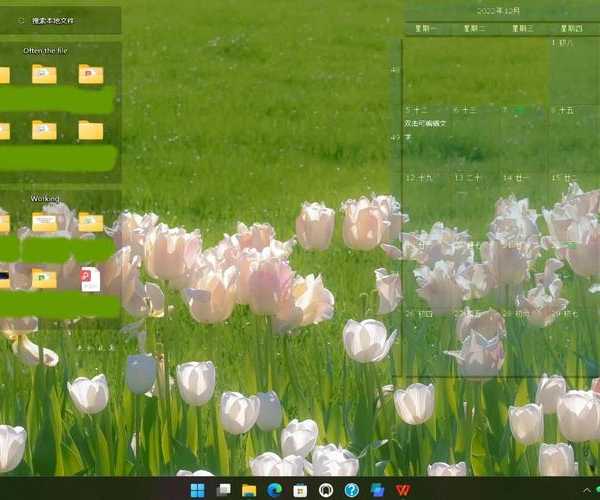This screenshot has height=500, width=600.
Task: Open top-row middle folder in Often the file
Action: 44,74
